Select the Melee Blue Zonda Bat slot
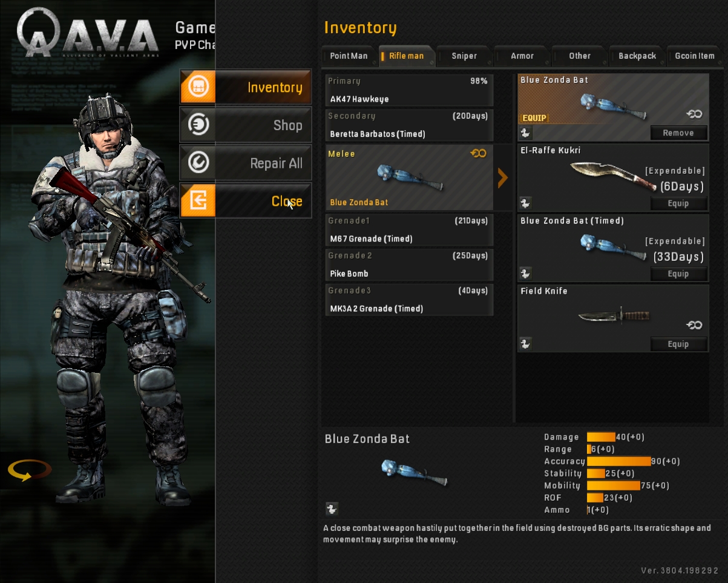This screenshot has width=728, height=583. point(409,177)
